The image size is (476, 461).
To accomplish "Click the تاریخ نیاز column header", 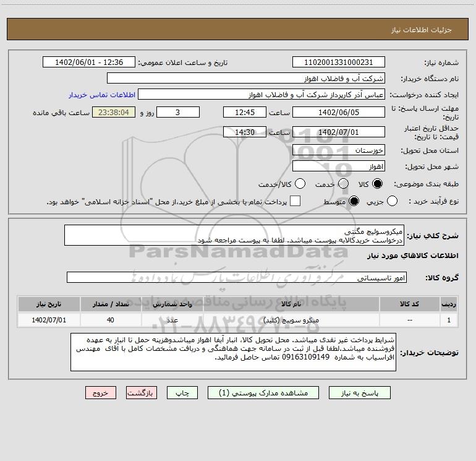I will pyautogui.click(x=49, y=304).
